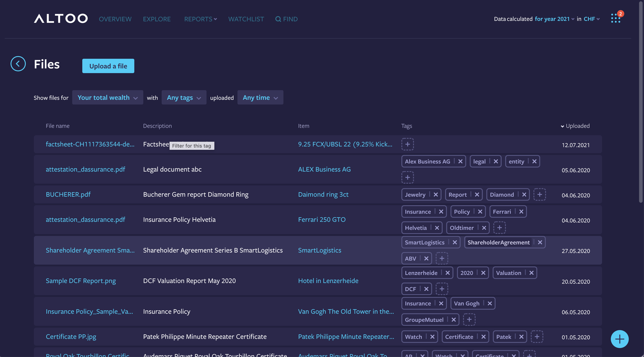Remove the Alex Business AG tag
This screenshot has height=357, width=644.
click(460, 161)
